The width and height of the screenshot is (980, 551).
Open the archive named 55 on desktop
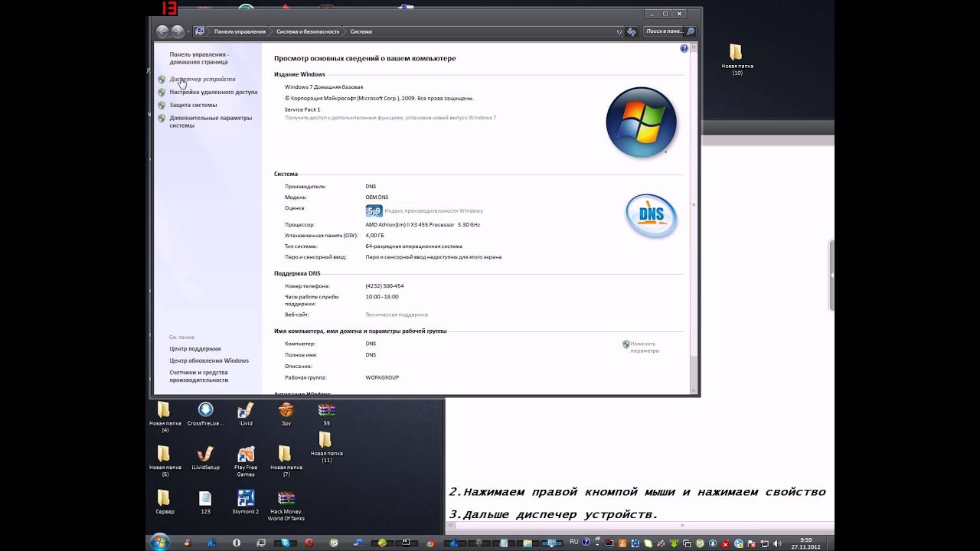326,415
